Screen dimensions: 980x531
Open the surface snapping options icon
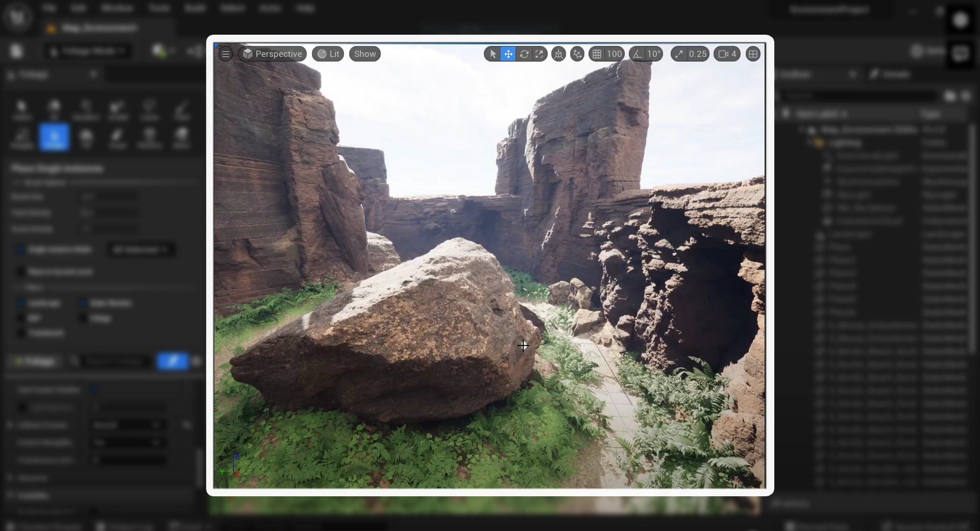[x=577, y=54]
